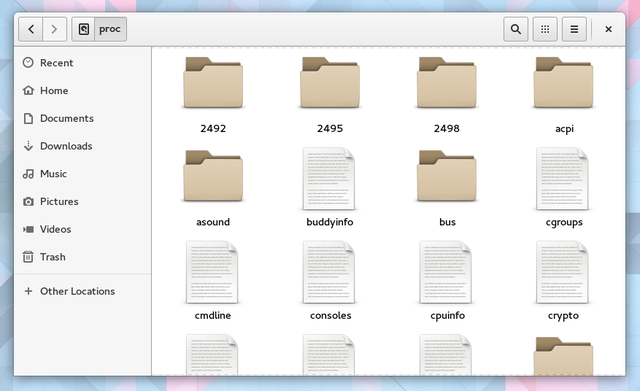Open Music in the sidebar

coord(82,174)
